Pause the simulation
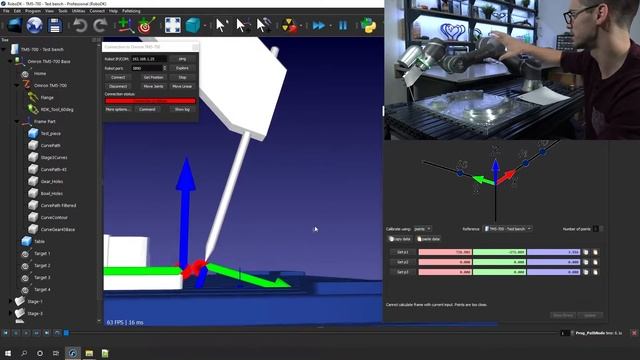Viewport: 640px width, 360px height. [x=343, y=26]
